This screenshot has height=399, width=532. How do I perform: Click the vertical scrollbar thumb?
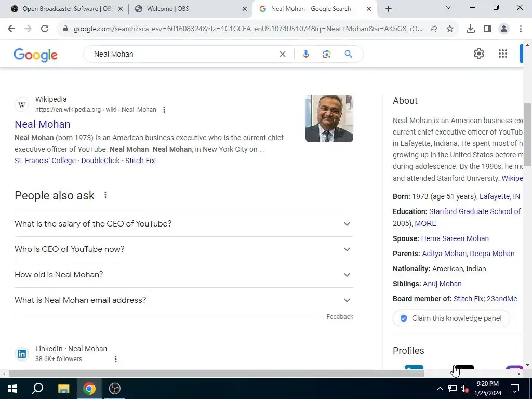[x=527, y=135]
